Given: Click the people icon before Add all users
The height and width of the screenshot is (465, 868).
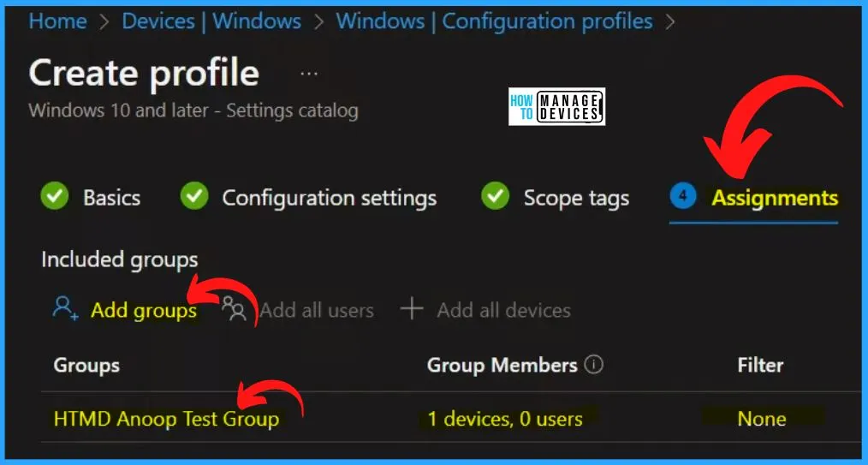Looking at the screenshot, I should point(235,309).
